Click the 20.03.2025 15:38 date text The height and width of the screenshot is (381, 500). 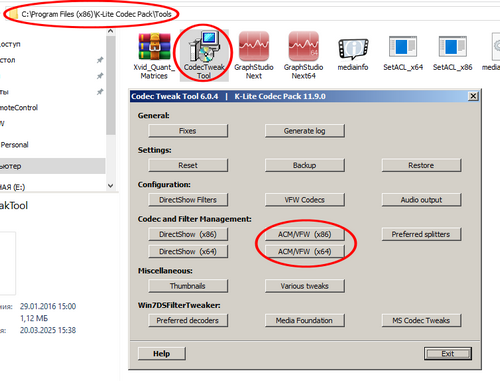tap(48, 330)
